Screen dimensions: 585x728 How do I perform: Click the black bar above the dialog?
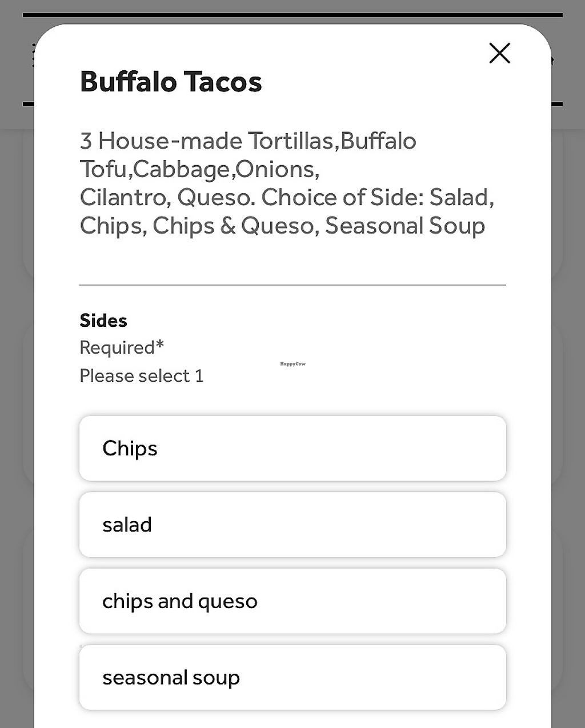tap(292, 15)
